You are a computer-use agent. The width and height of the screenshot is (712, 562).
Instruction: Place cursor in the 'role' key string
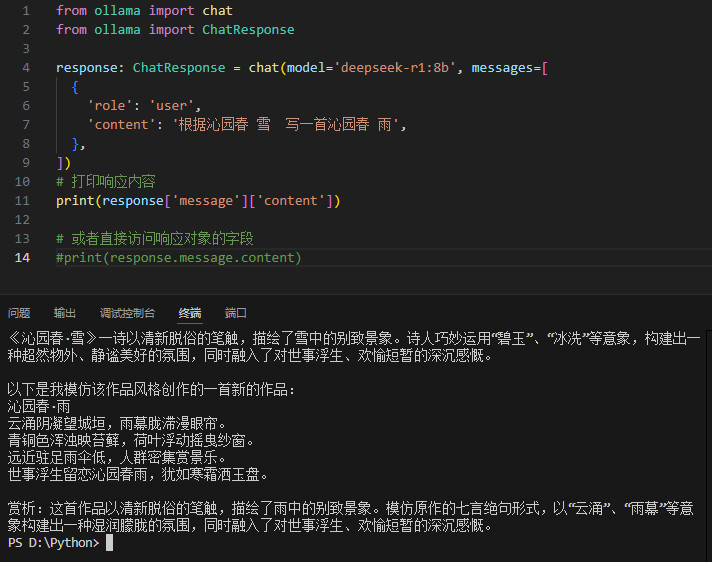(110, 106)
